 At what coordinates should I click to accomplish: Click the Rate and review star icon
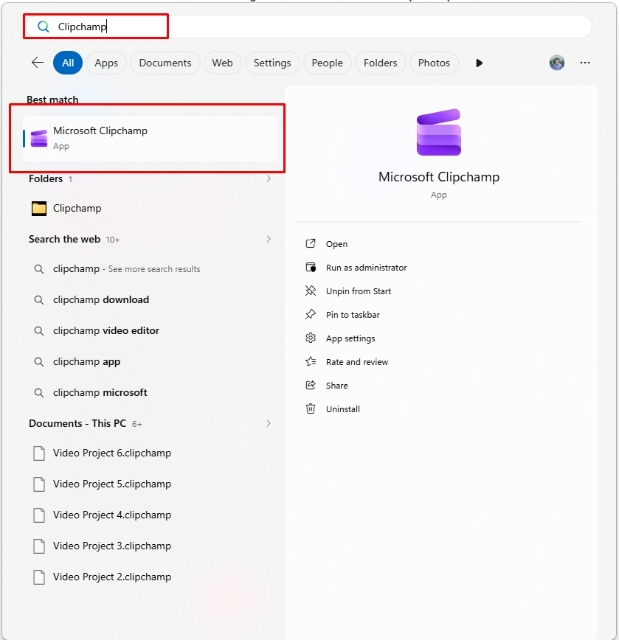[311, 362]
